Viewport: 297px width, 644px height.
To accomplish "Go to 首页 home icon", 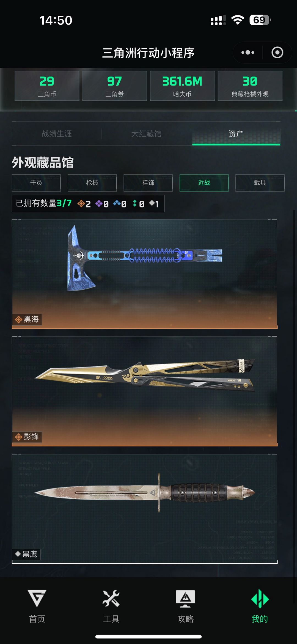I will [x=37, y=598].
